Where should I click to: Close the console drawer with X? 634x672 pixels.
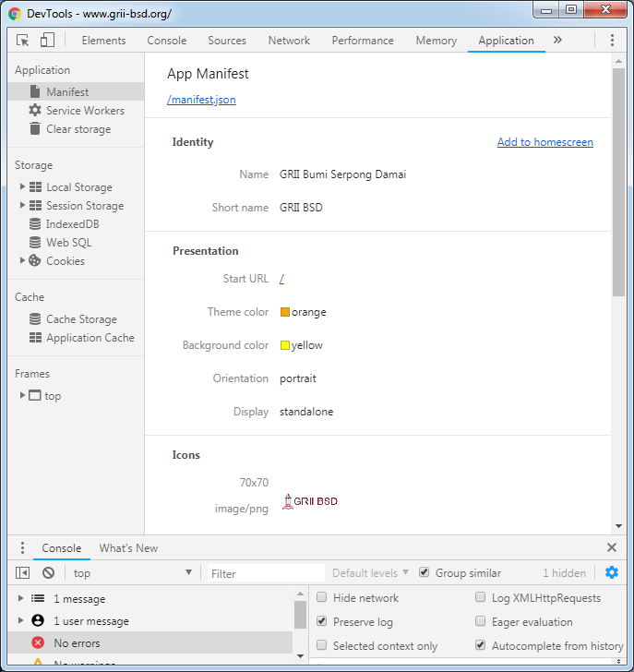coord(612,547)
